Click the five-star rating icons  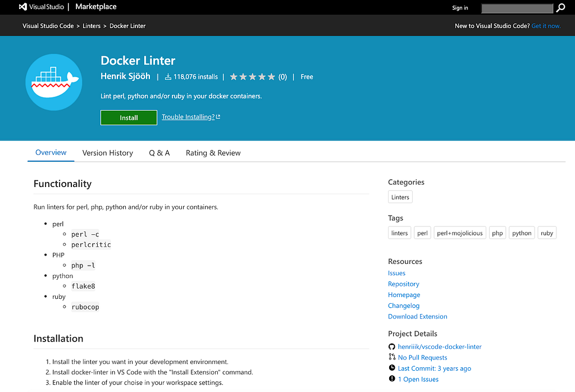[252, 76]
